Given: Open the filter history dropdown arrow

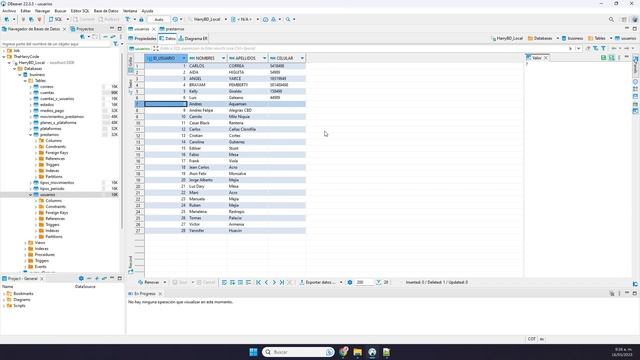Looking at the screenshot, I should pyautogui.click(x=578, y=48).
